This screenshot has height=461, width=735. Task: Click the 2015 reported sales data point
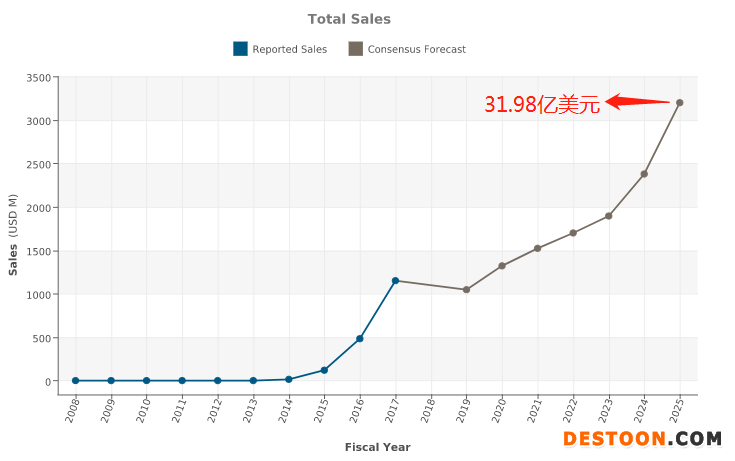tap(324, 370)
